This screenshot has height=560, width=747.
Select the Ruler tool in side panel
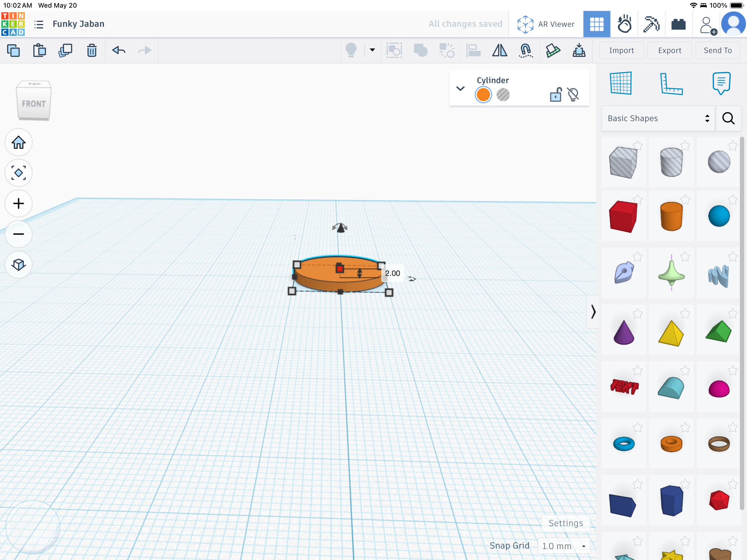(671, 83)
